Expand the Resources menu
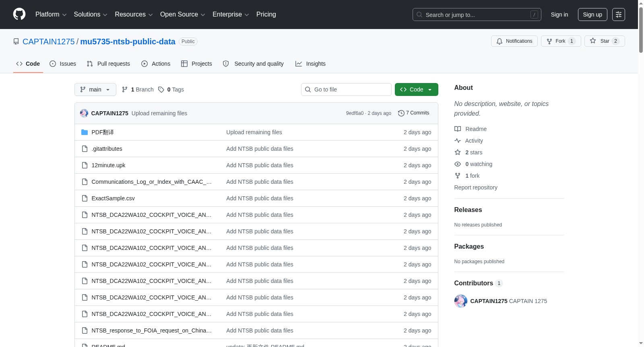The width and height of the screenshot is (644, 347). coord(134,15)
